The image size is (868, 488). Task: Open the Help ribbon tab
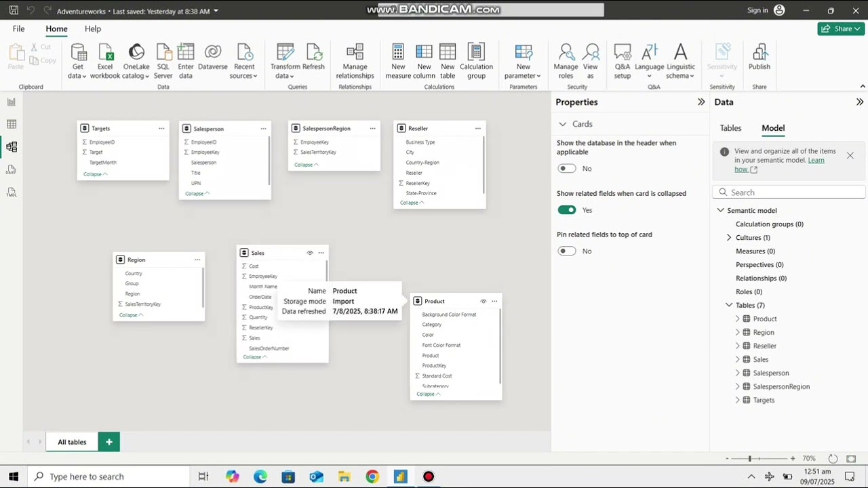coord(93,28)
